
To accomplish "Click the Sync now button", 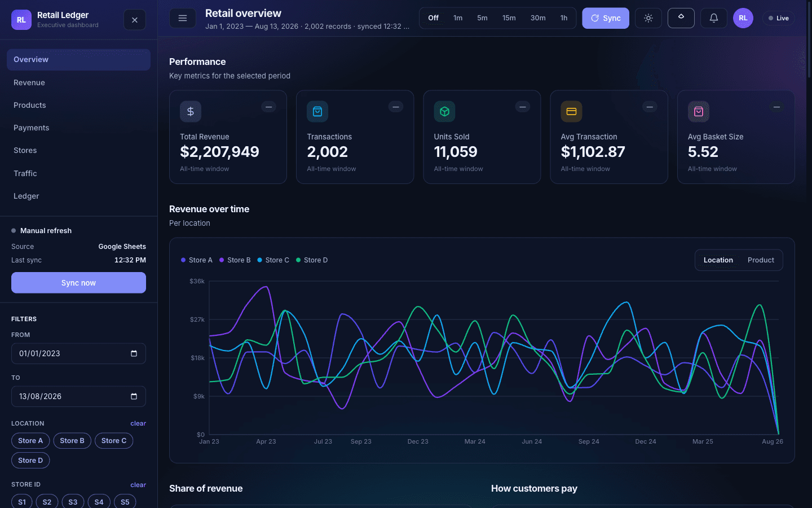I will (78, 283).
